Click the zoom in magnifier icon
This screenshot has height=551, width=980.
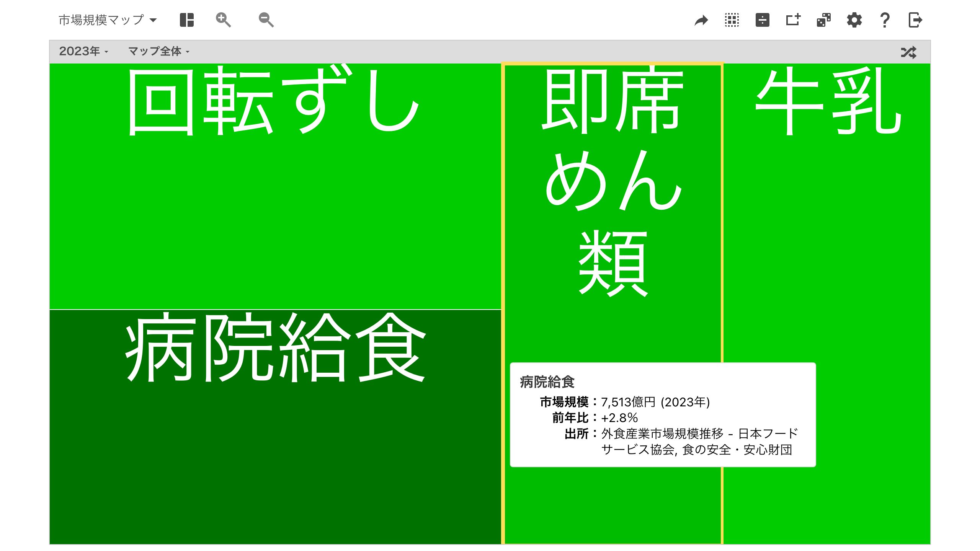tap(223, 20)
